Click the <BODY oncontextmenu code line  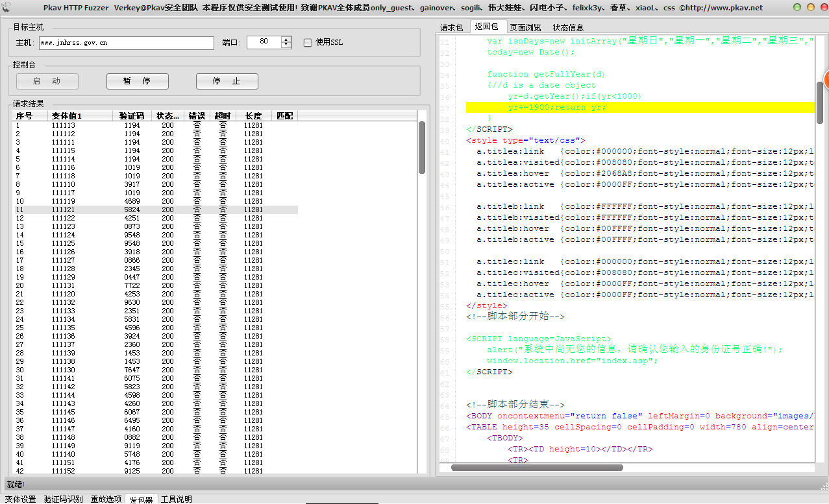tap(639, 416)
